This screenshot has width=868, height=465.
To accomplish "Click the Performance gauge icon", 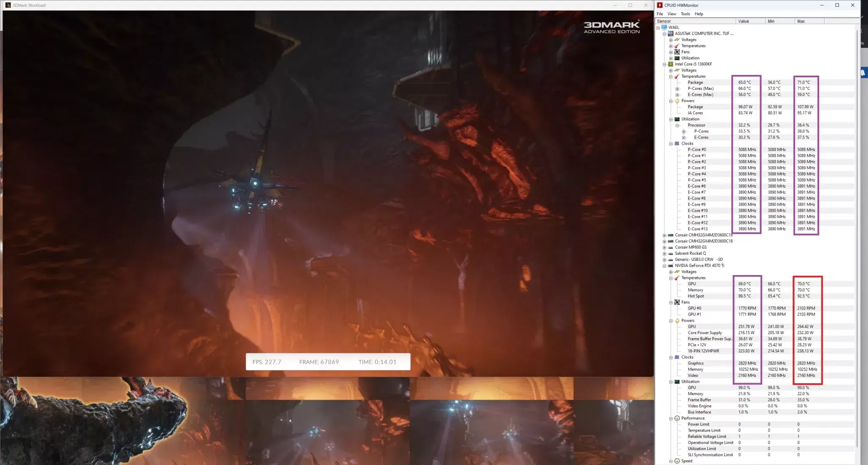I will pyautogui.click(x=677, y=418).
